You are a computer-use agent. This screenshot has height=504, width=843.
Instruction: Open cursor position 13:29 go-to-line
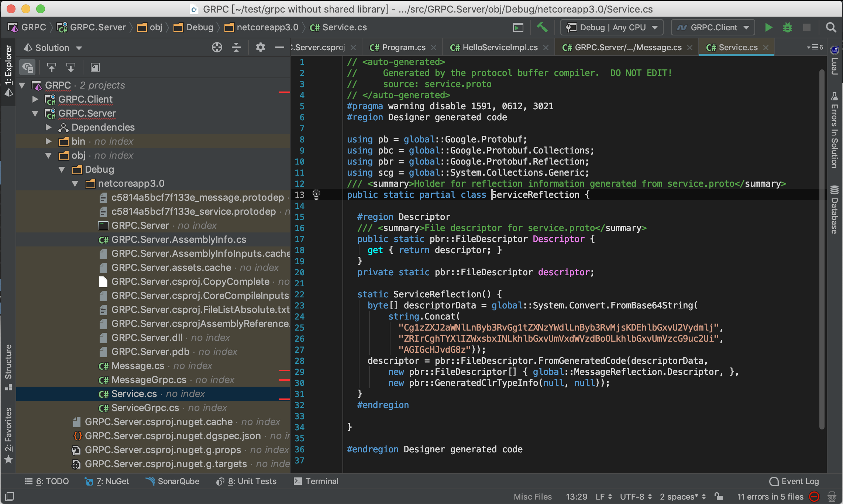pyautogui.click(x=577, y=497)
